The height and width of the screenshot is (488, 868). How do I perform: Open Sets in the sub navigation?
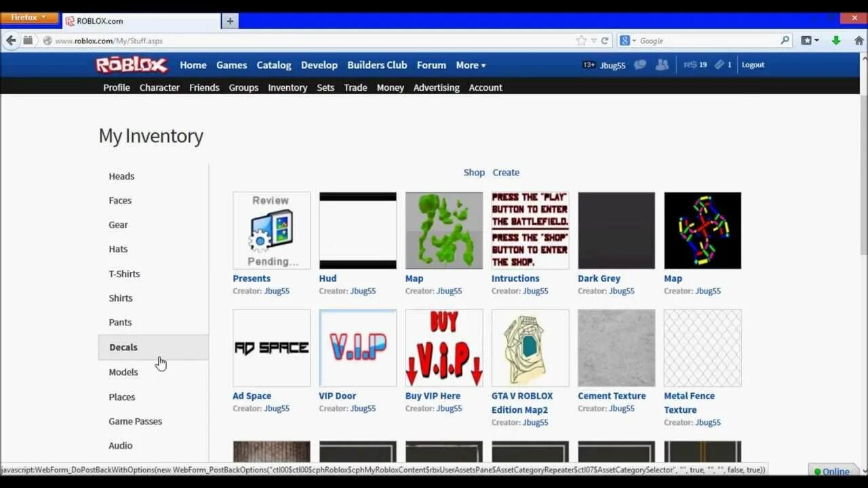click(325, 87)
